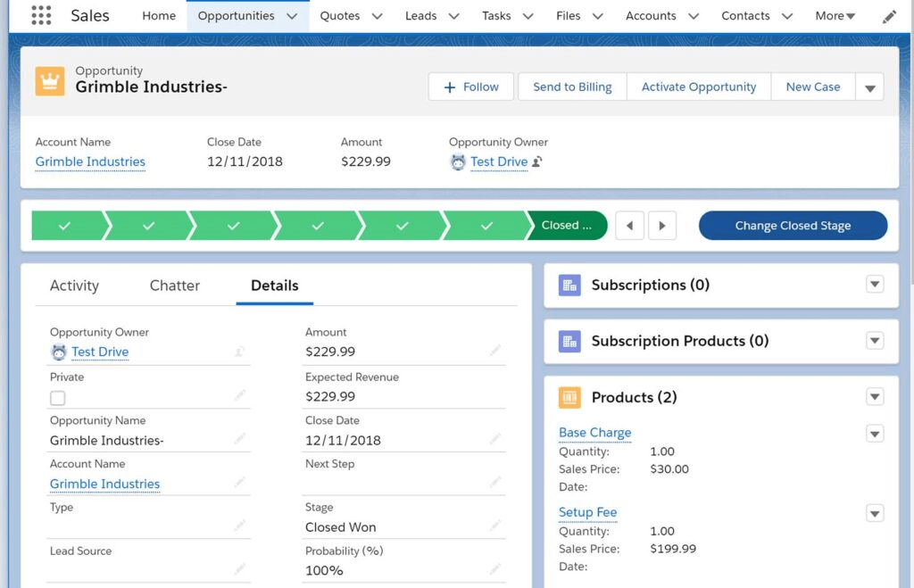Screen dimensions: 914x588
Task: Click the Subscription Products related list icon
Action: tap(569, 341)
